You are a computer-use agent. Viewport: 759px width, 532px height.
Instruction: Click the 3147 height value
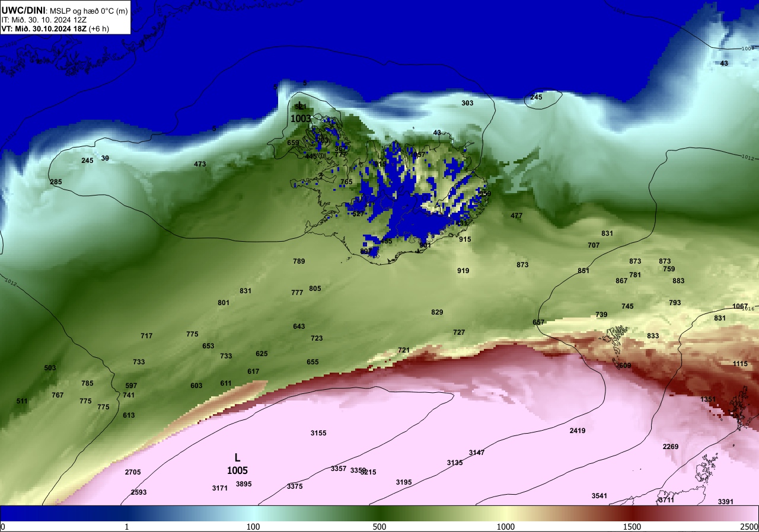coord(477,453)
